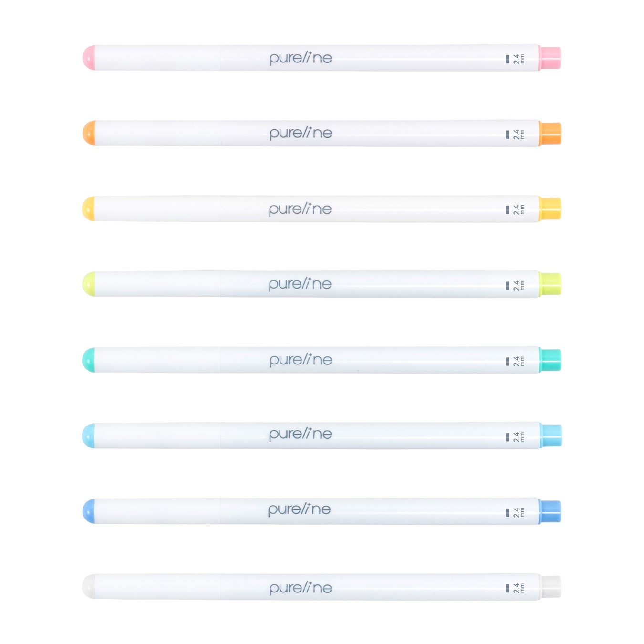644x644 pixels.
Task: Click the mint teal pen's square end cap
Action: pos(550,360)
